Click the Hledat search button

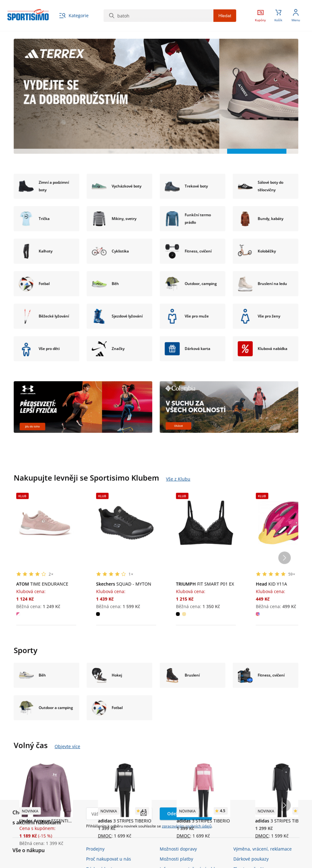coord(225,16)
